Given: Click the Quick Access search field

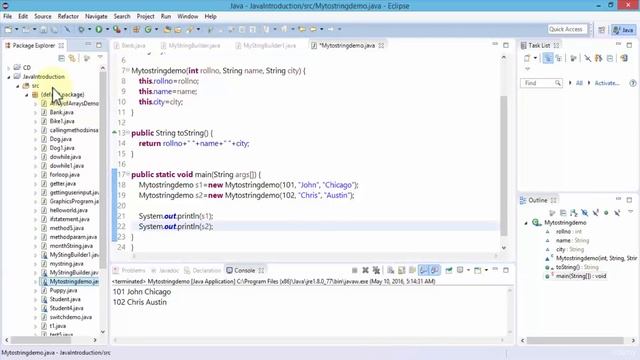Looking at the screenshot, I should click(567, 29).
